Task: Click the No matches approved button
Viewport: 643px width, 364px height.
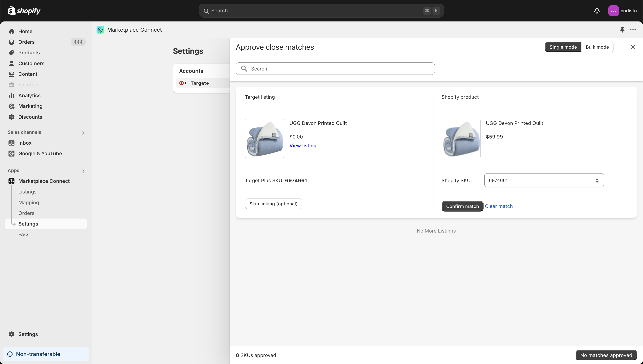Action: click(606, 355)
